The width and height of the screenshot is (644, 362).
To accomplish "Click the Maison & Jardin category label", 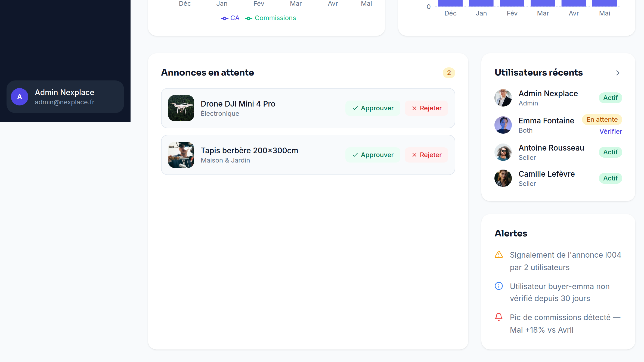I will pyautogui.click(x=225, y=160).
